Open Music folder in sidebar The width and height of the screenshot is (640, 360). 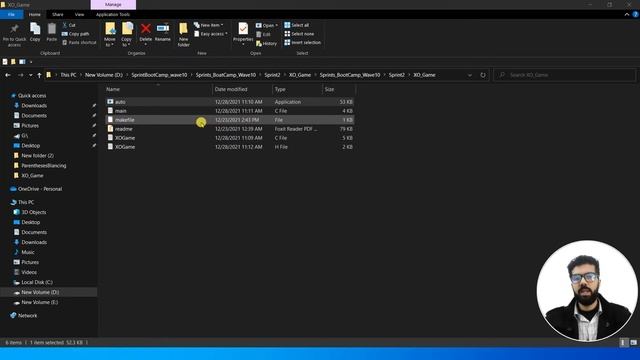tap(28, 252)
